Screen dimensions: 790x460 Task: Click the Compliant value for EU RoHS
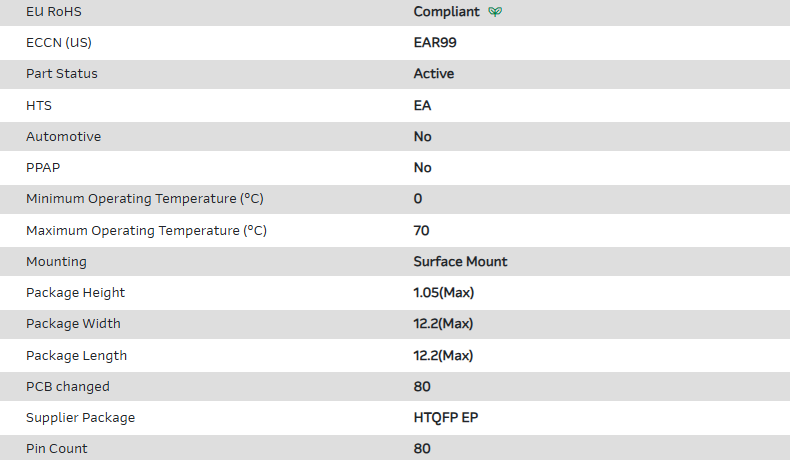[x=446, y=12]
